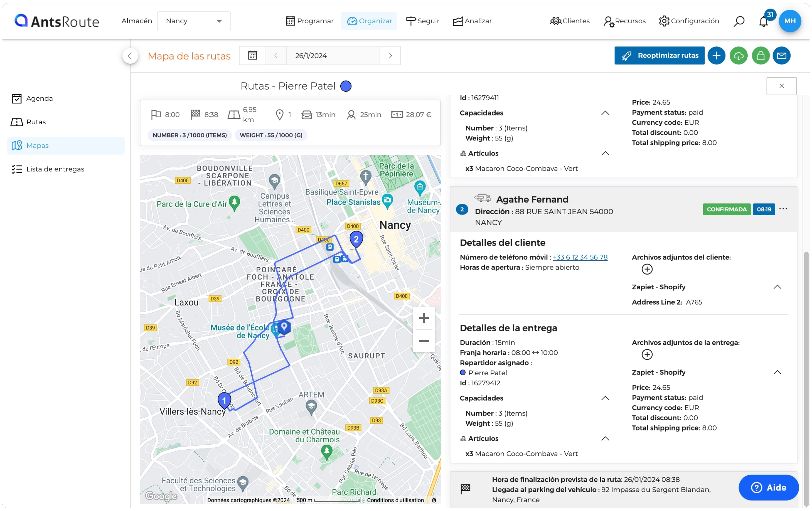Viewport: 812px width, 511px height.
Task: Click the delivery truck icon beside Agathe Fernand
Action: (x=482, y=197)
